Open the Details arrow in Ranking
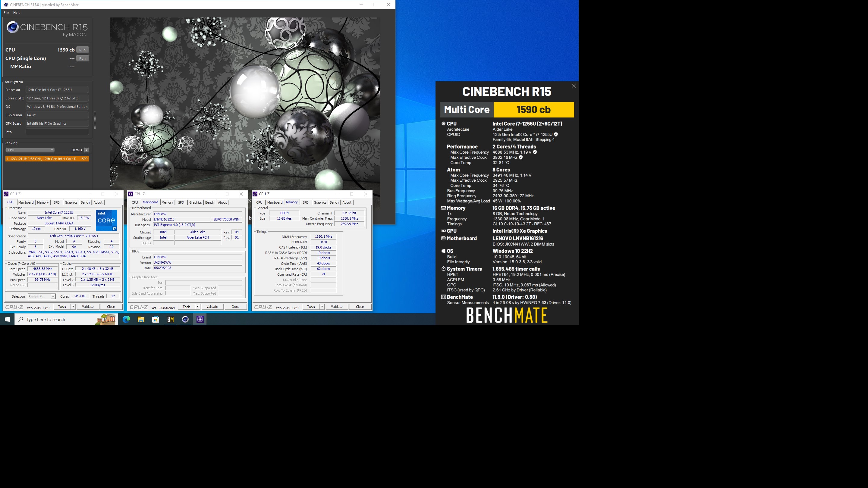This screenshot has height=488, width=868. click(86, 150)
